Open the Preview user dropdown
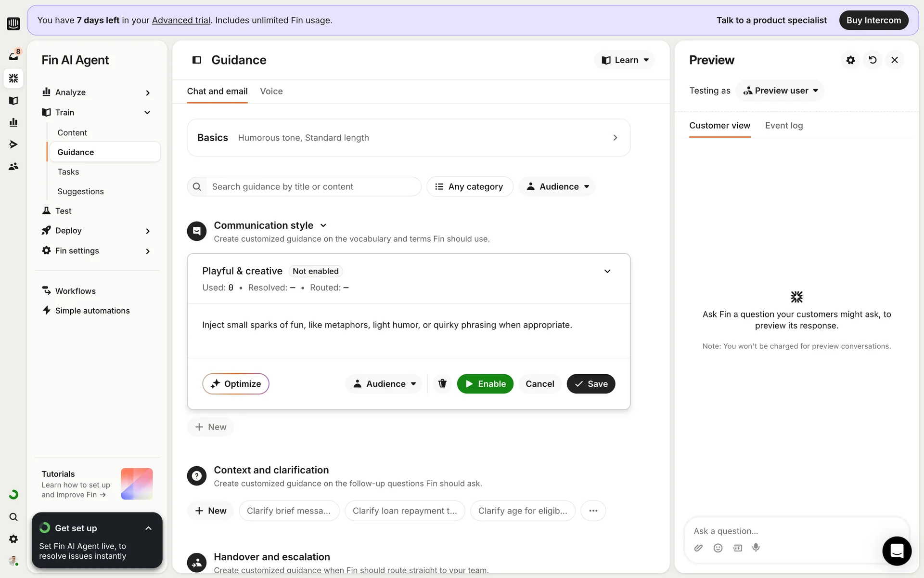Viewport: 924px width, 578px height. tap(780, 91)
